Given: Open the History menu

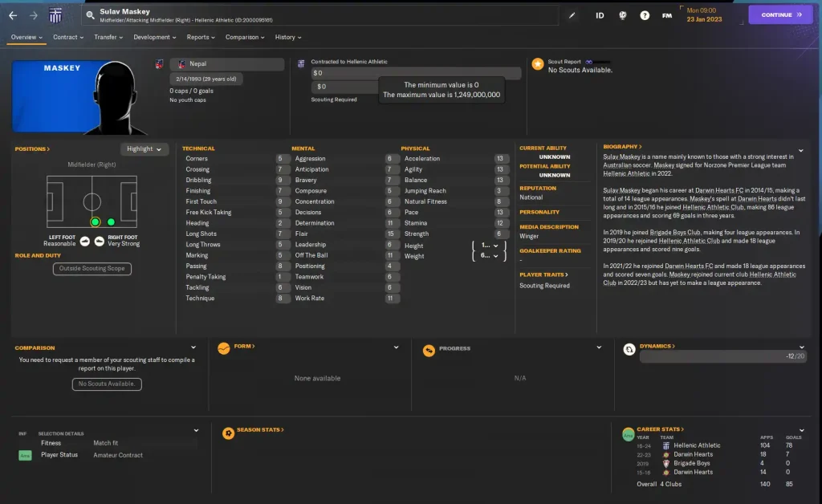Looking at the screenshot, I should click(x=288, y=37).
